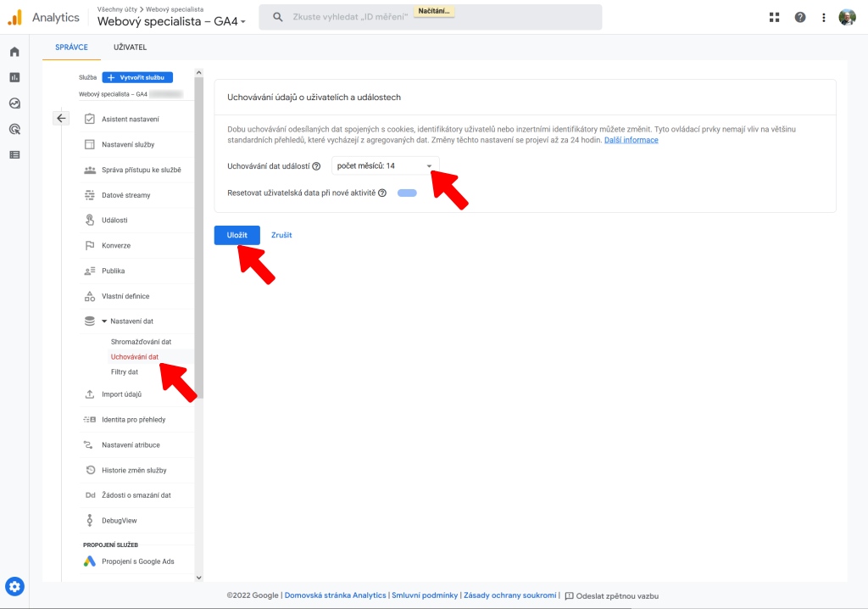The width and height of the screenshot is (868, 609).
Task: Select the Explore icon in the sidebar
Action: 13,103
